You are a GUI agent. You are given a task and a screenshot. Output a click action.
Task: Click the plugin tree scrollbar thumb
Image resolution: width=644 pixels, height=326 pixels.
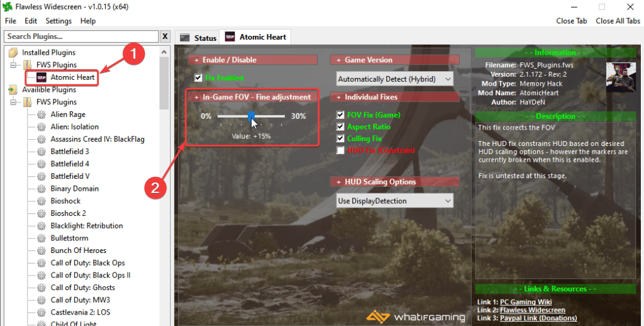click(x=164, y=84)
